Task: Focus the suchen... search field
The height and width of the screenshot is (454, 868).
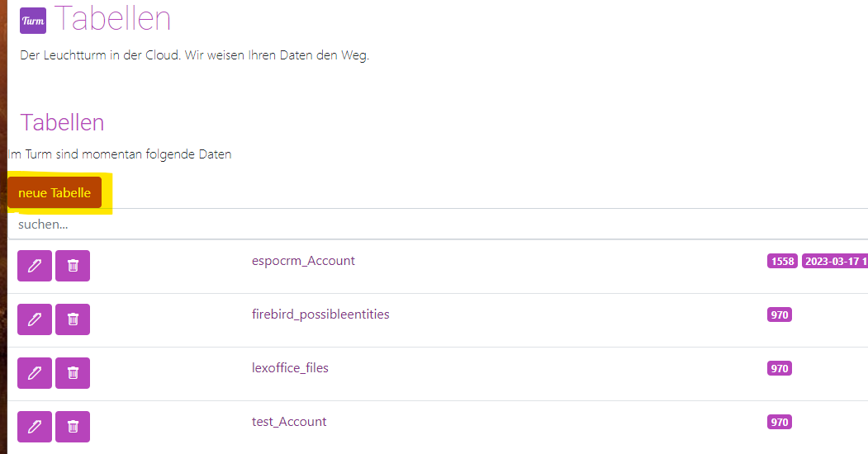Action: (x=438, y=224)
